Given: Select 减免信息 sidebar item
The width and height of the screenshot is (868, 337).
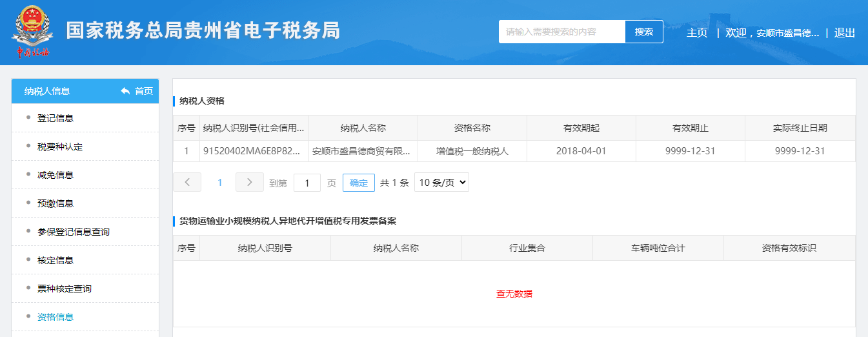Looking at the screenshot, I should tap(56, 175).
